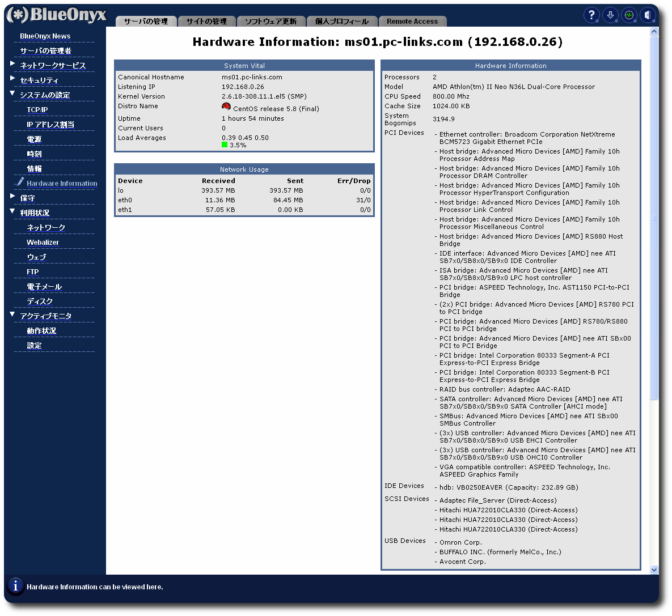Open ネットワーク usage link
Image resolution: width=672 pixels, height=616 pixels.
(46, 227)
